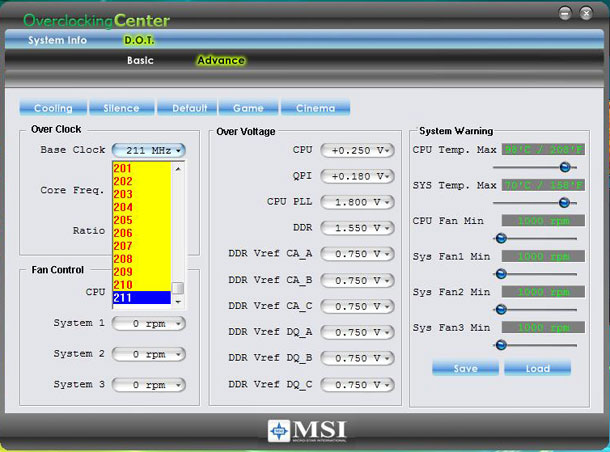Select 204 in the base clock list
Screen dimensions: 610x452
tap(142, 207)
